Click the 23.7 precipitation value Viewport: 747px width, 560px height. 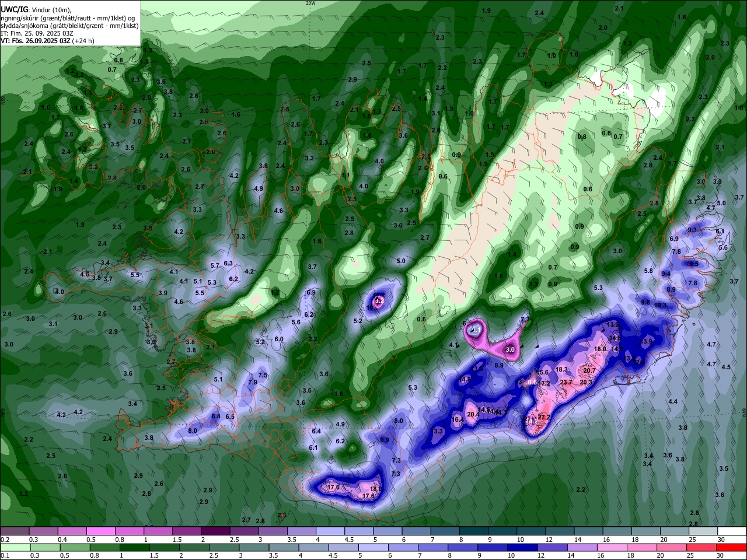[x=566, y=382]
